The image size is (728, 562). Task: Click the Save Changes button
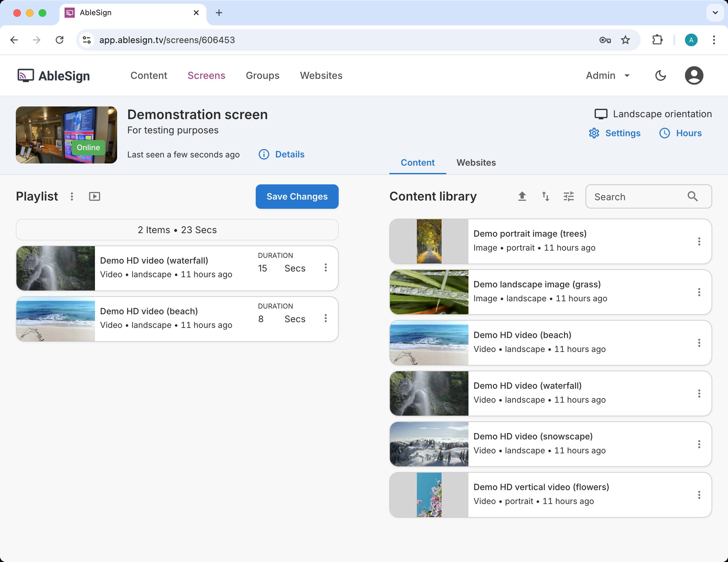click(x=297, y=196)
